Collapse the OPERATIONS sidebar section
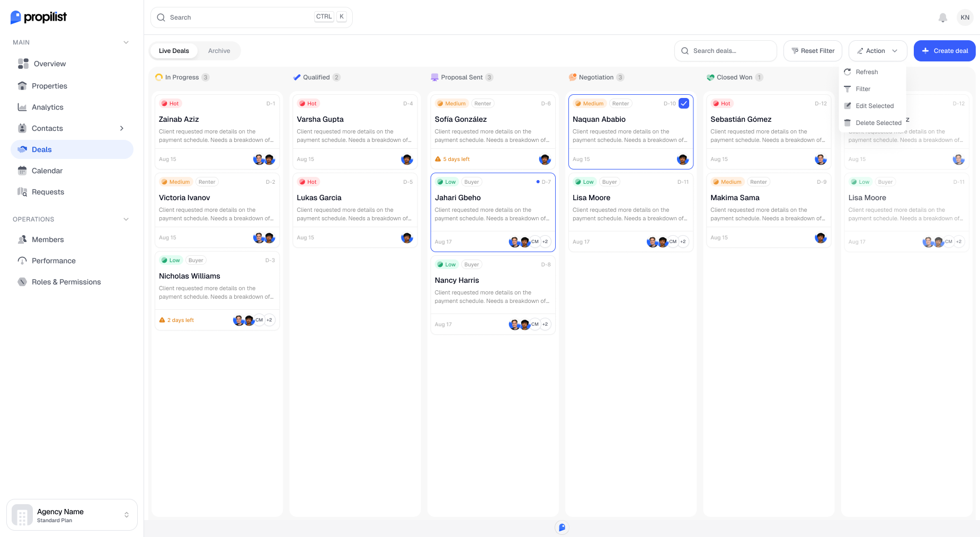The height and width of the screenshot is (537, 980). [126, 219]
